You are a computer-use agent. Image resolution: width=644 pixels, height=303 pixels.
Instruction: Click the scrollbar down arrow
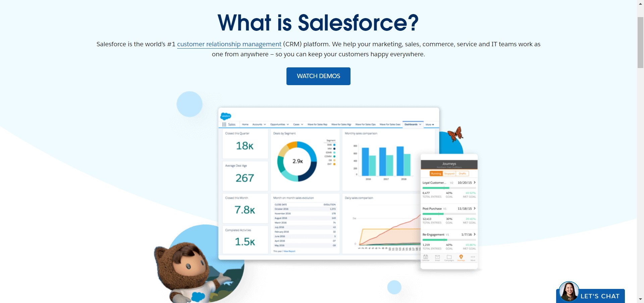pyautogui.click(x=640, y=299)
